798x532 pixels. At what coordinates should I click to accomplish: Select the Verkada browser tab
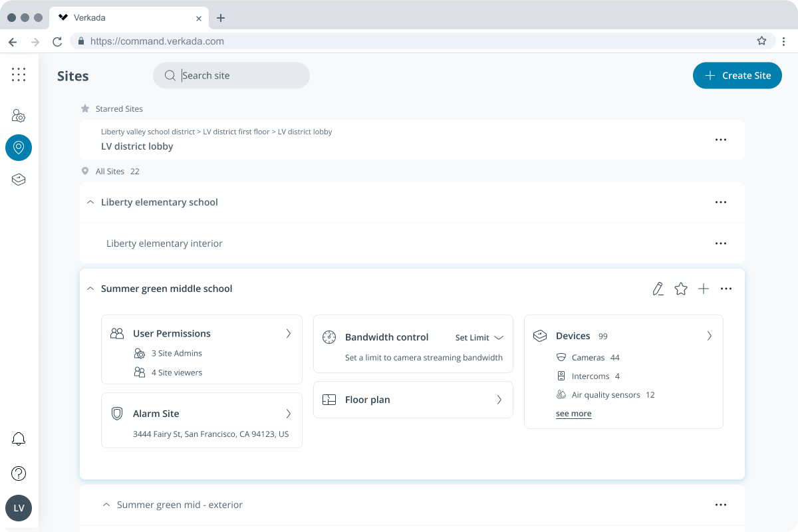(x=130, y=18)
